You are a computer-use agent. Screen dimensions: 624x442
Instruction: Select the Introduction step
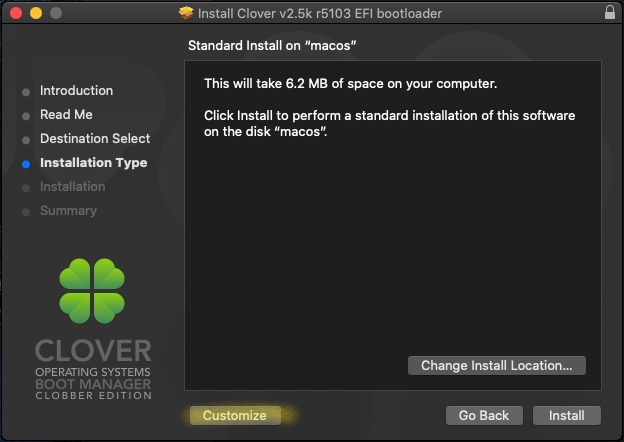tap(76, 91)
